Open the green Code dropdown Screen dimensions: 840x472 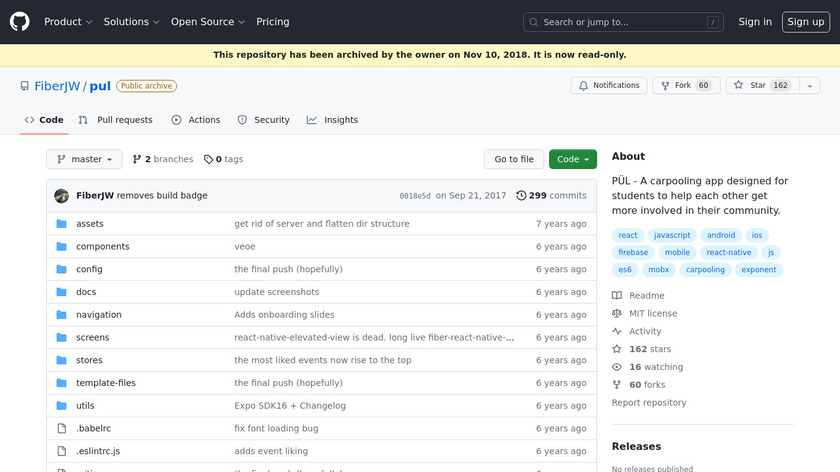click(x=573, y=159)
